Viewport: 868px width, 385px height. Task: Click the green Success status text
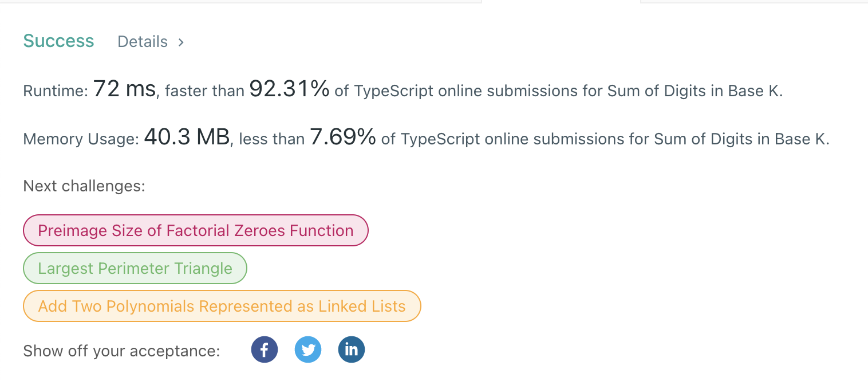tap(58, 41)
